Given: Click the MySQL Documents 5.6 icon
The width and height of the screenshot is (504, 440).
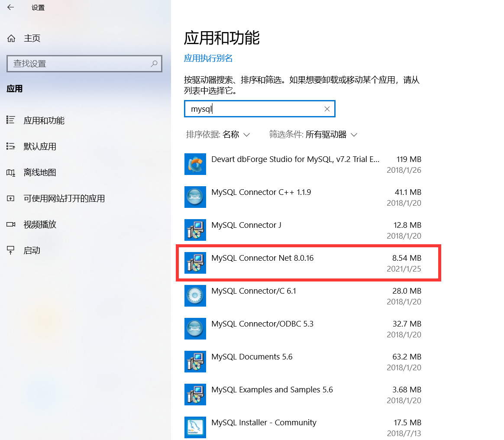Looking at the screenshot, I should tap(195, 362).
